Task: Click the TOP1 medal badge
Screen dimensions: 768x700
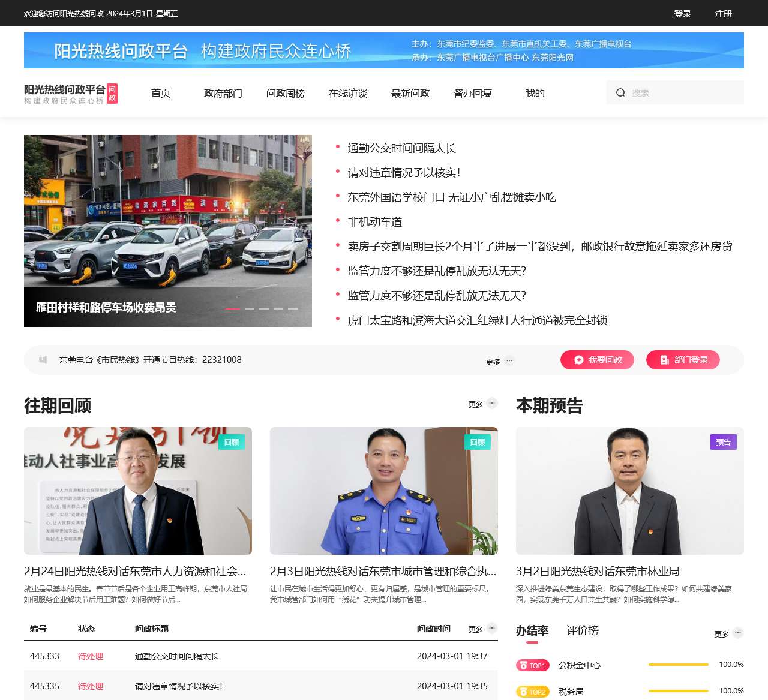Action: [532, 665]
